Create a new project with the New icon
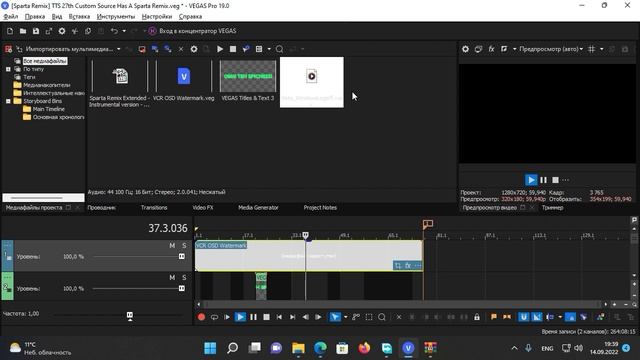 [x=10, y=31]
